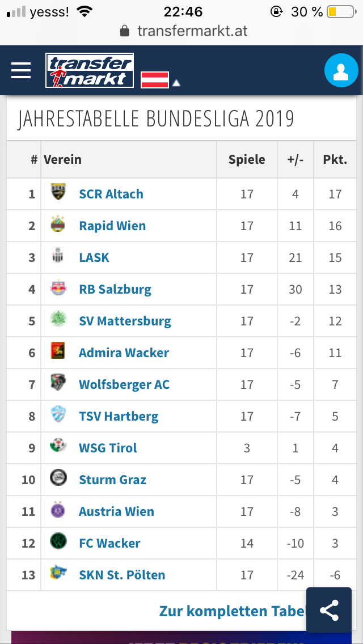Open the hamburger navigation menu
Screen dimensions: 363x644
(x=21, y=70)
